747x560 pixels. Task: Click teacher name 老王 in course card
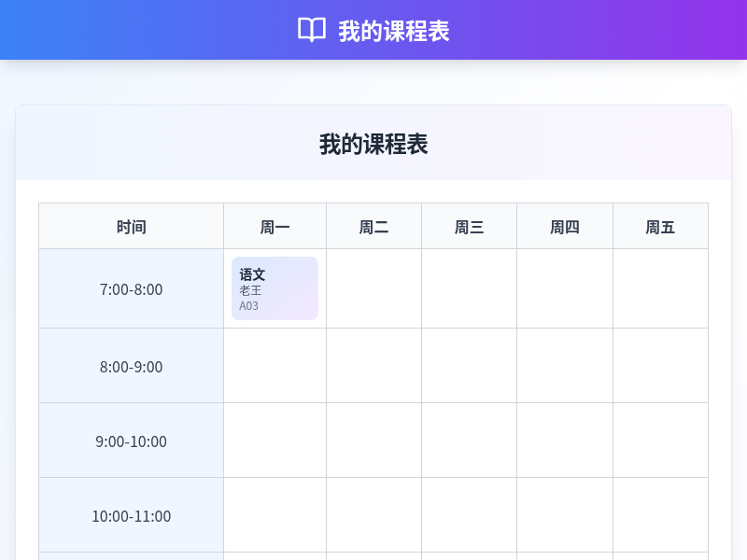click(x=250, y=290)
